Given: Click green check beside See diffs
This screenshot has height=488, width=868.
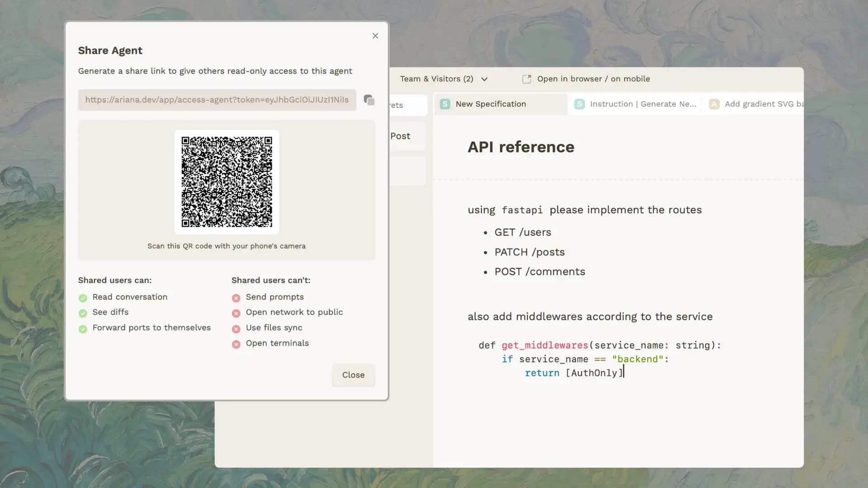Looking at the screenshot, I should pos(83,313).
